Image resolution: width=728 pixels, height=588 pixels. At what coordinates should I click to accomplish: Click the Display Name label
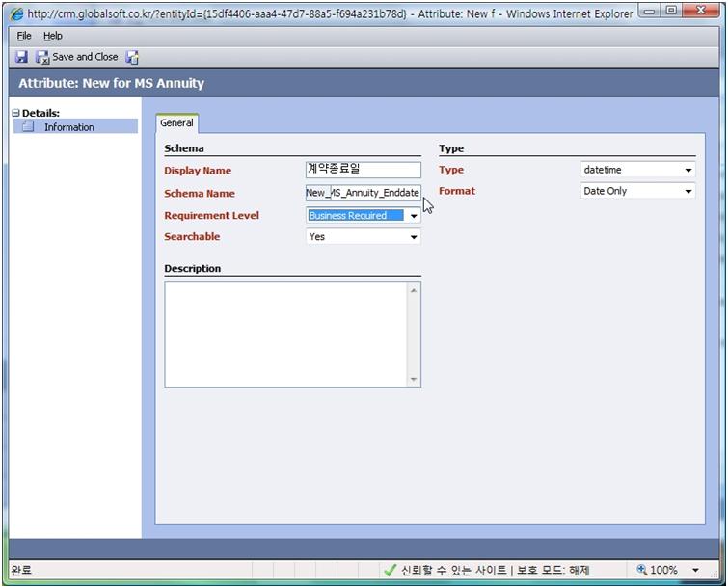(198, 171)
